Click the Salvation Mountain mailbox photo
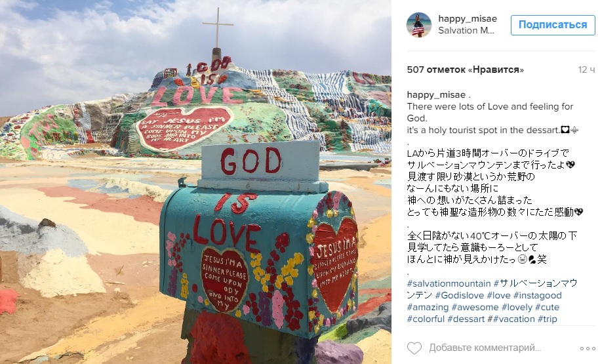This screenshot has width=600, height=364. [195, 182]
